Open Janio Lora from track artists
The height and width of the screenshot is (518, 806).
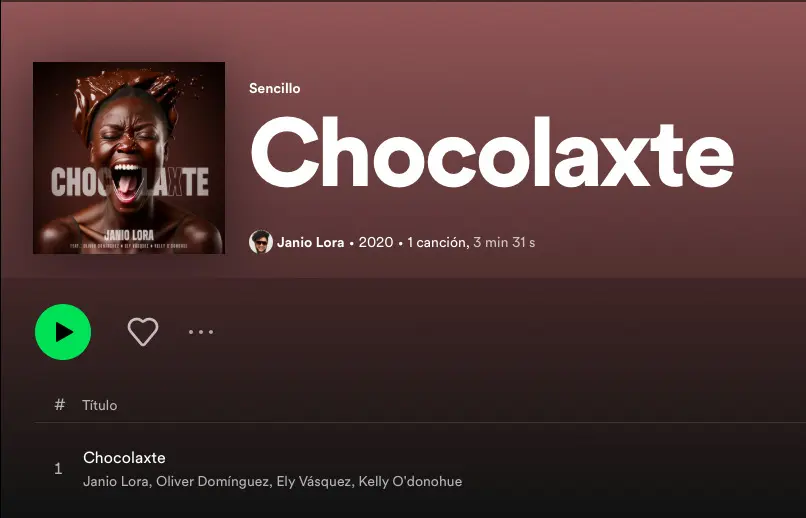pyautogui.click(x=116, y=482)
